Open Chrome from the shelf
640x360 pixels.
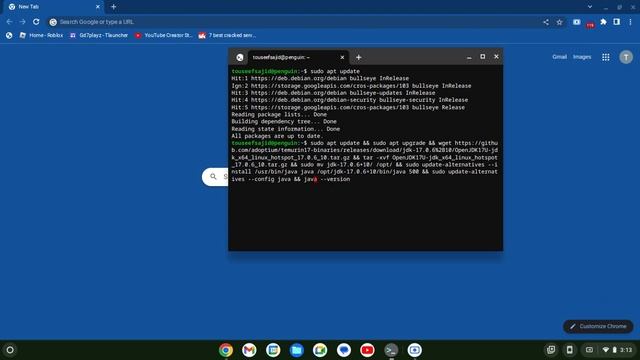tap(226, 350)
